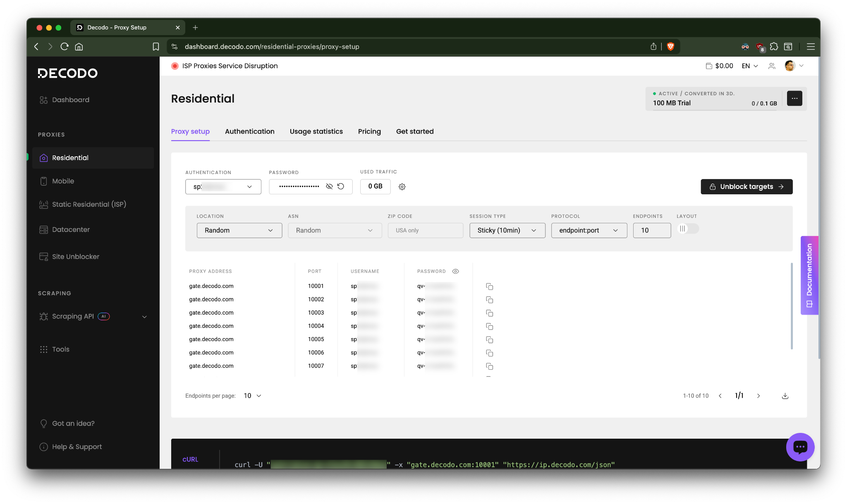Image resolution: width=847 pixels, height=504 pixels.
Task: Copy the port 10006 proxy row
Action: 489,353
